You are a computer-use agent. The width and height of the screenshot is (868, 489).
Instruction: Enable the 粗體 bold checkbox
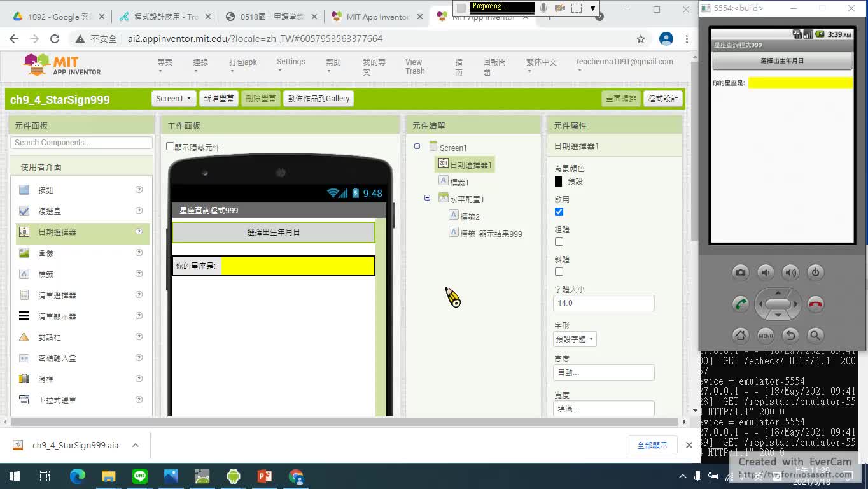click(x=559, y=242)
